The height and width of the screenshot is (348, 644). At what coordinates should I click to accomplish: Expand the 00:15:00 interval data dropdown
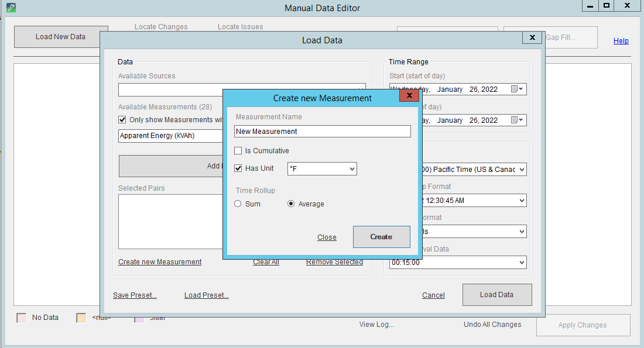click(x=458, y=263)
